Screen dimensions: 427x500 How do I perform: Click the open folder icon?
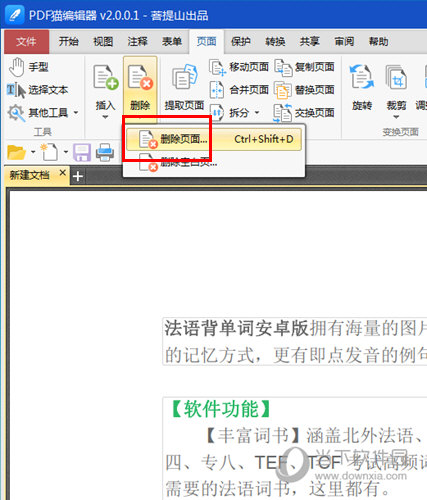pos(16,152)
